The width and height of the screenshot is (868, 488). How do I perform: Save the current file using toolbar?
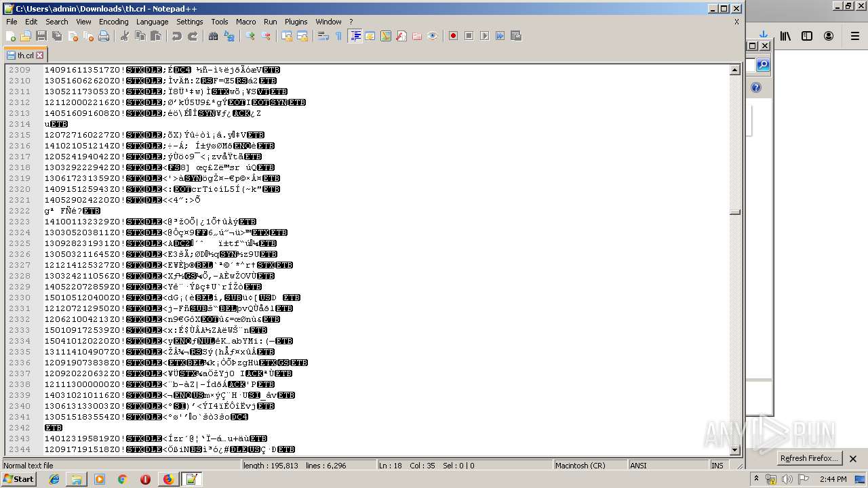(x=41, y=36)
